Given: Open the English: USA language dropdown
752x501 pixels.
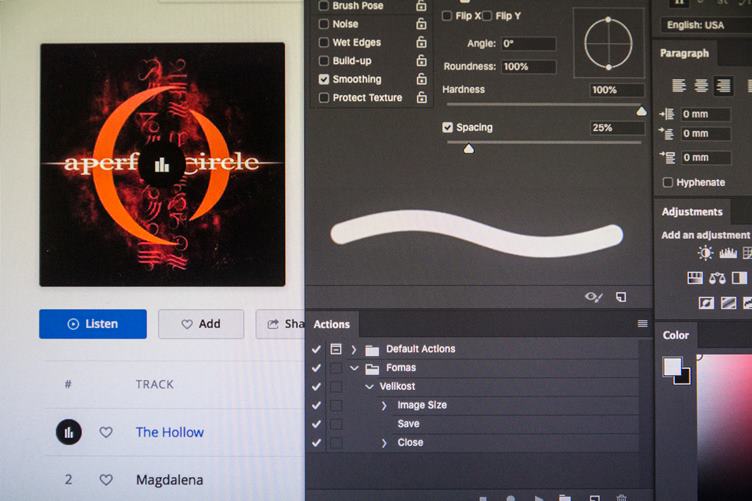Looking at the screenshot, I should pyautogui.click(x=705, y=25).
